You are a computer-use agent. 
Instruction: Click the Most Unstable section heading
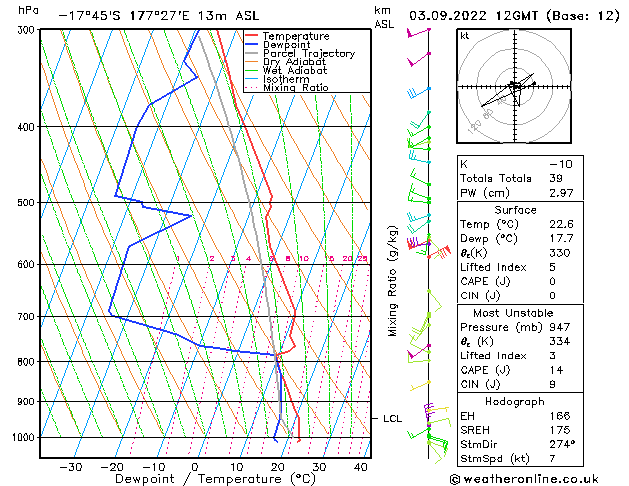click(513, 313)
